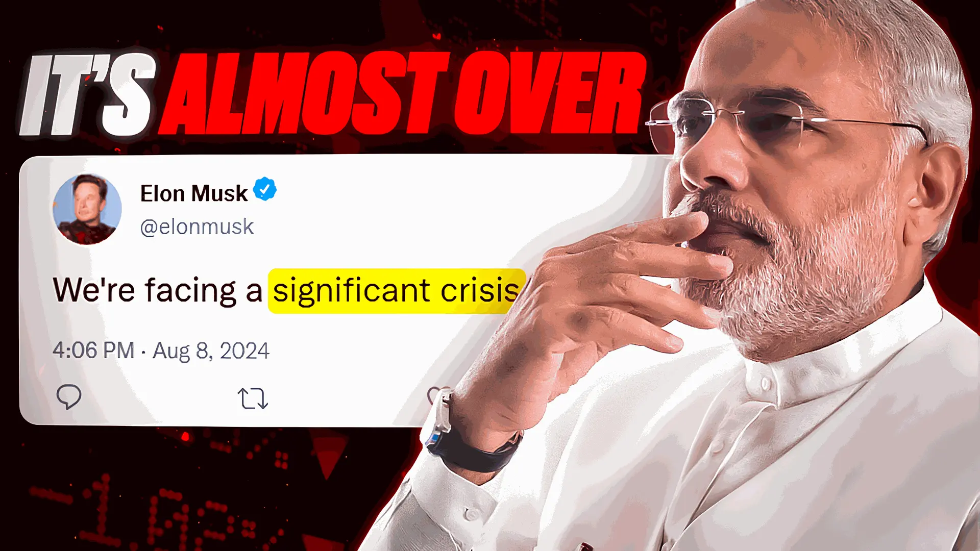Click the "Aug 8, 2024" date
The image size is (980, 551).
211,351
